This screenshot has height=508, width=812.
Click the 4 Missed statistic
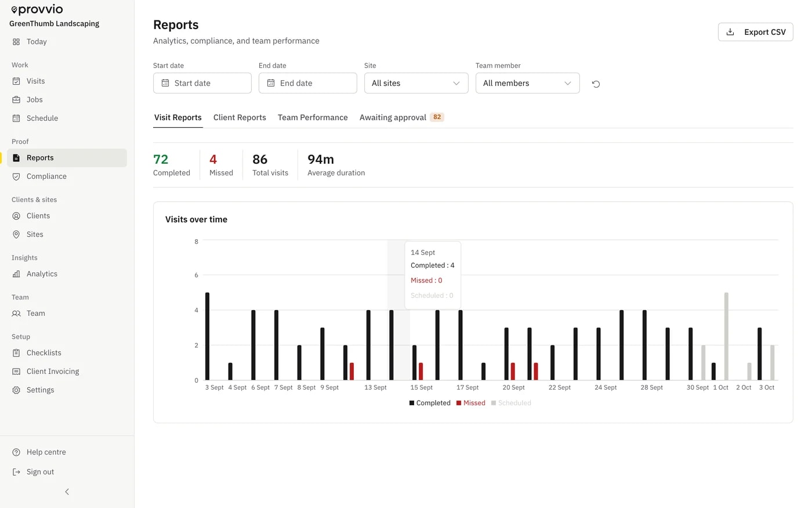tap(221, 165)
